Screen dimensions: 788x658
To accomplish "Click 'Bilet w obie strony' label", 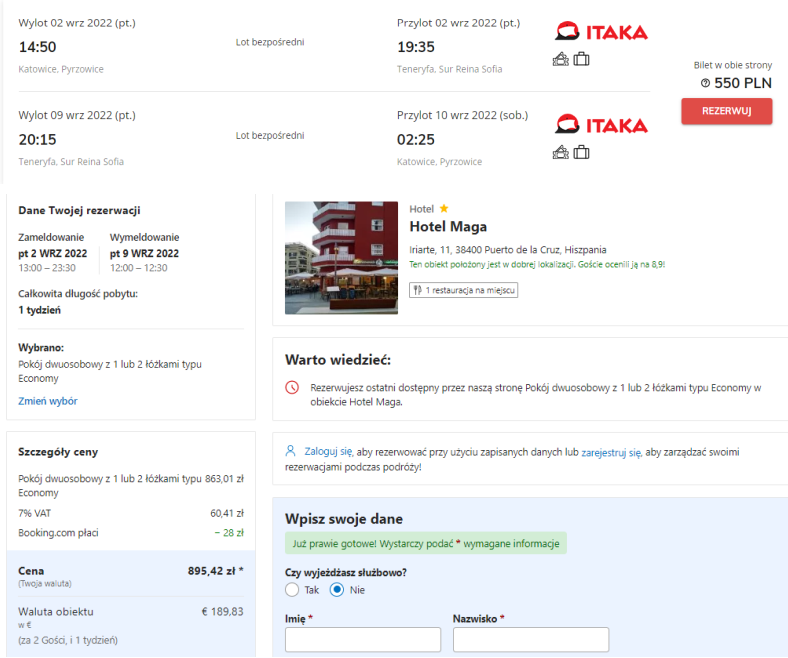I will tap(733, 65).
